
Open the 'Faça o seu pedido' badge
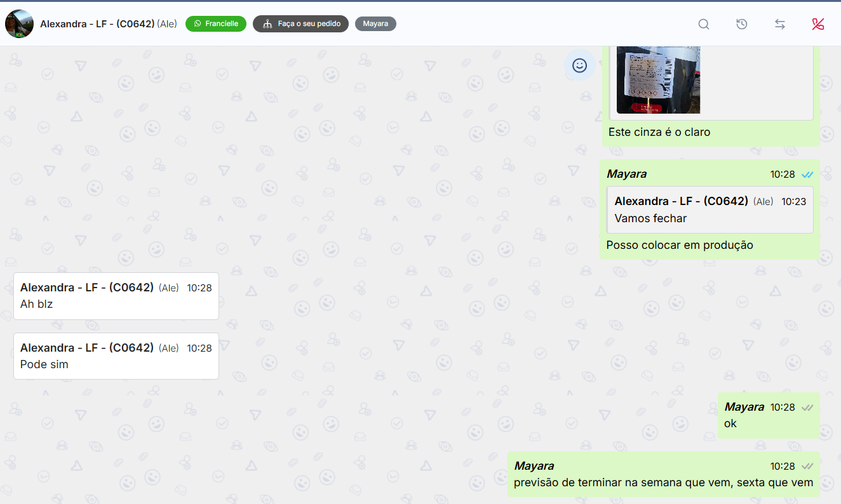tap(300, 24)
